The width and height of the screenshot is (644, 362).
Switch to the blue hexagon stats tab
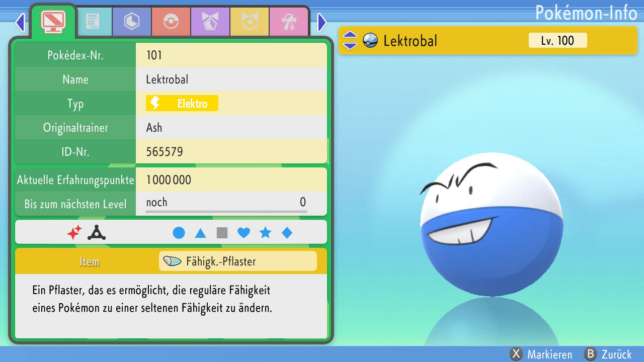click(x=131, y=22)
